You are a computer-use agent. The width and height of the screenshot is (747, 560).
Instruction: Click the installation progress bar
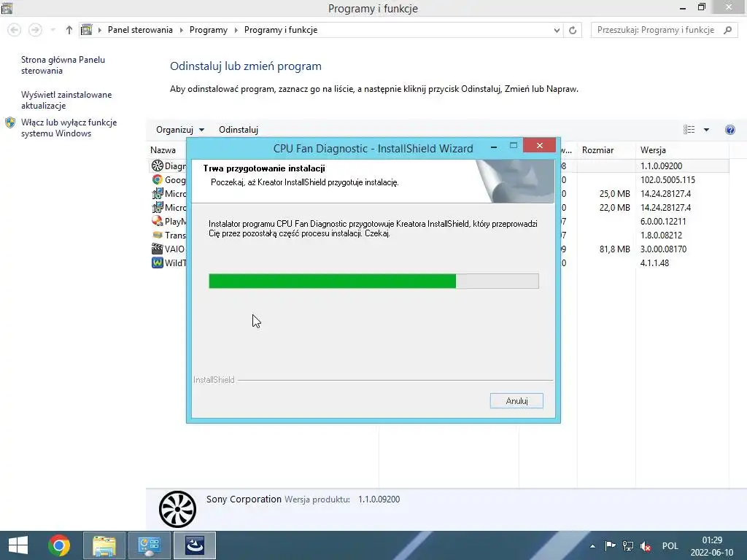373,281
